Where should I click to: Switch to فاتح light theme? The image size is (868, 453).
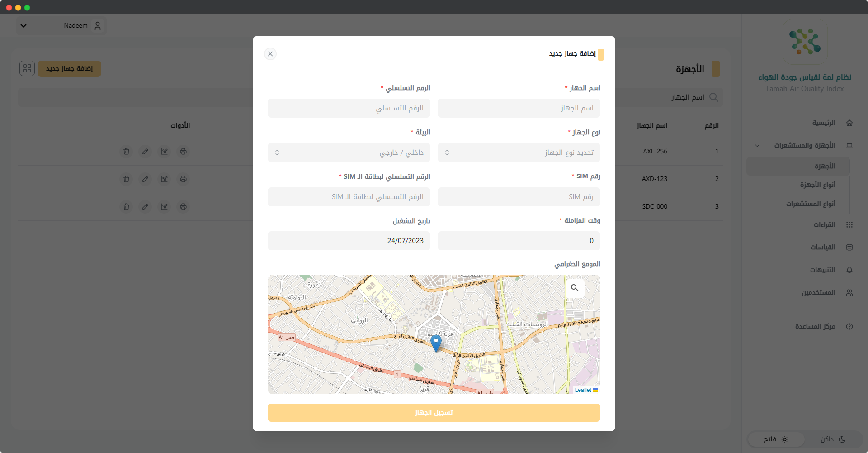(x=776, y=439)
